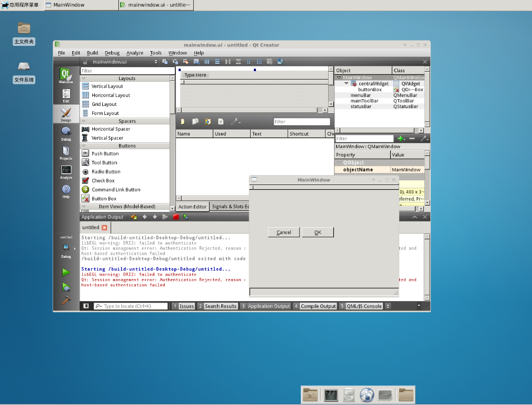Click OK in the MainWindow dialog
Viewport: 532px width, 405px height.
click(318, 233)
